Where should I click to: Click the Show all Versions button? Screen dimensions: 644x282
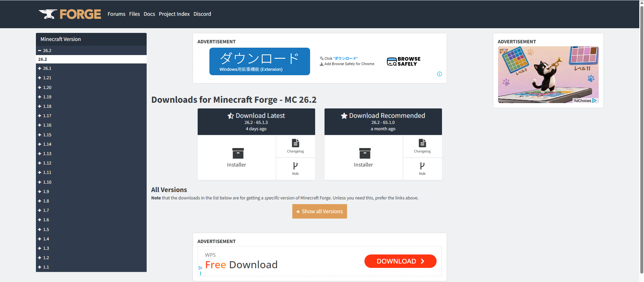(319, 211)
